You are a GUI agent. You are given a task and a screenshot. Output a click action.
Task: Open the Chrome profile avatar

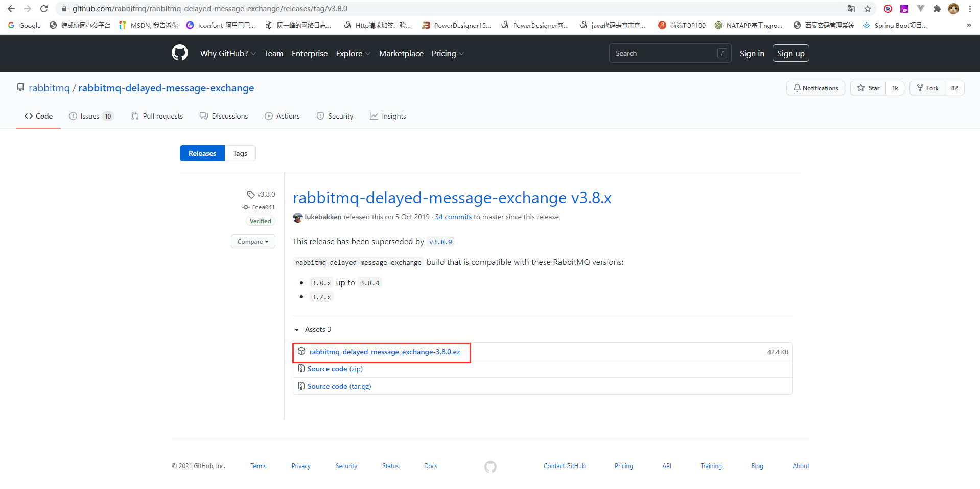[953, 9]
